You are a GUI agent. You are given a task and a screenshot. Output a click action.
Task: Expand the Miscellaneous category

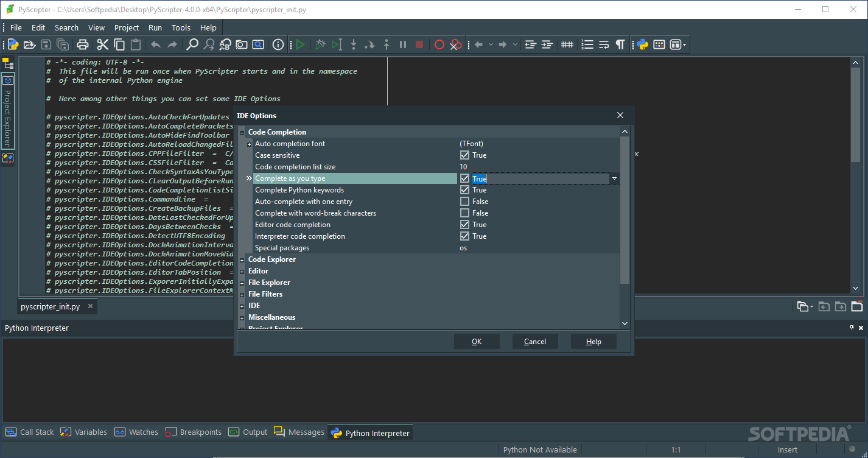242,318
